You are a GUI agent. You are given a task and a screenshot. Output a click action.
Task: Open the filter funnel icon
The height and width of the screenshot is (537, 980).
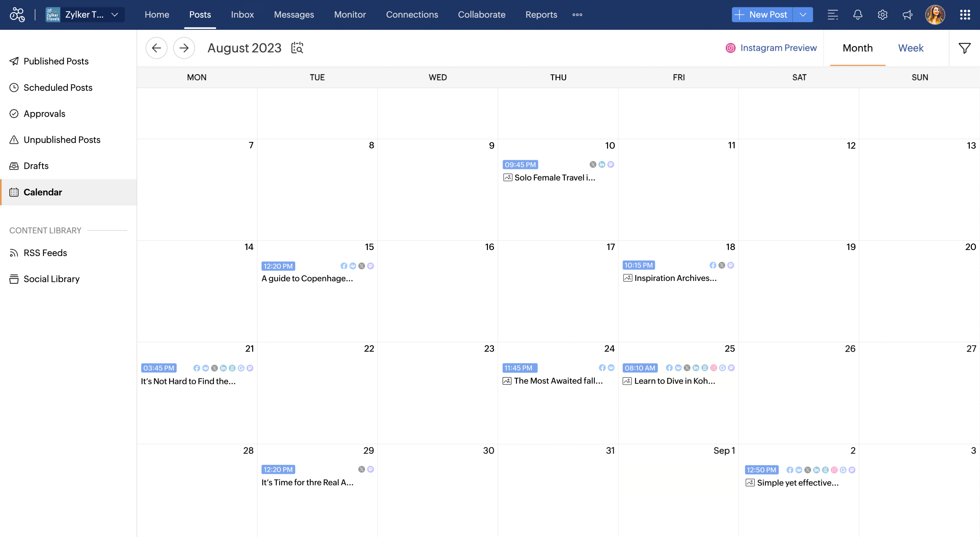click(x=964, y=48)
